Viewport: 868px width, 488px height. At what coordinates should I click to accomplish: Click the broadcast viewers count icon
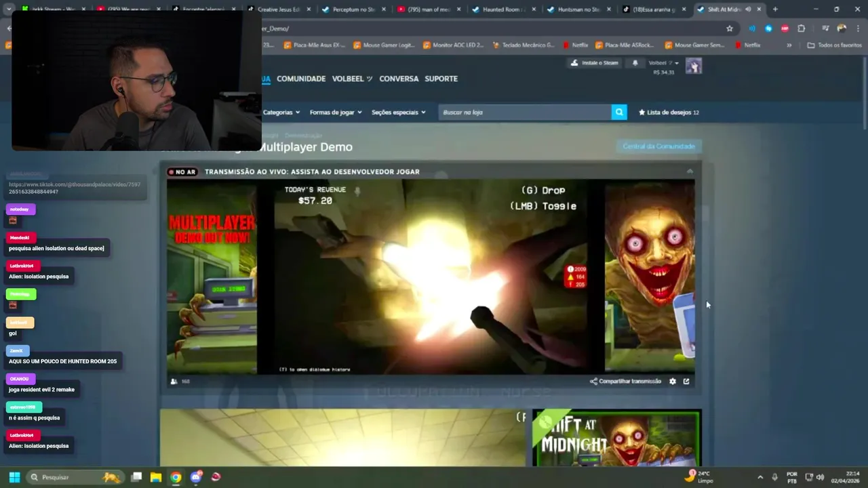pos(174,382)
